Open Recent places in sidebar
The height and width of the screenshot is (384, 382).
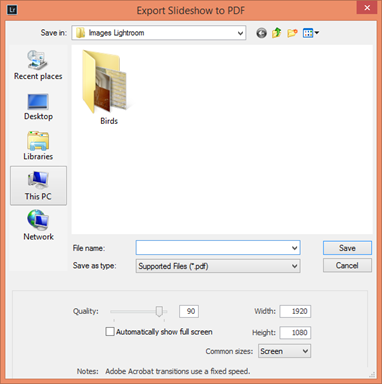click(38, 65)
